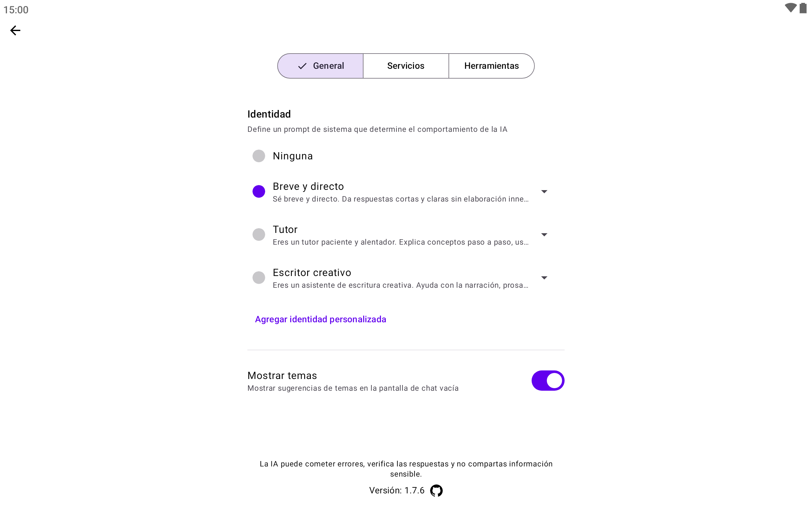Disable the Mostrar temas switch
The image size is (812, 507).
point(547,381)
